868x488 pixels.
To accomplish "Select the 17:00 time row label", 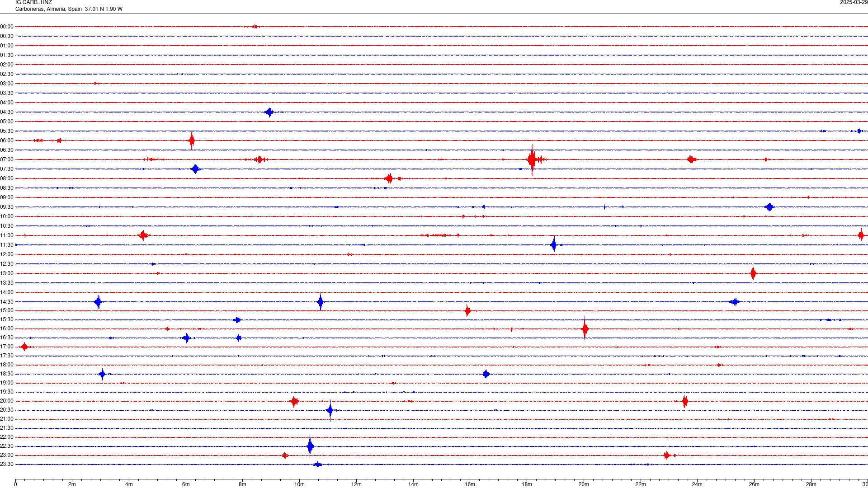I will [7, 347].
